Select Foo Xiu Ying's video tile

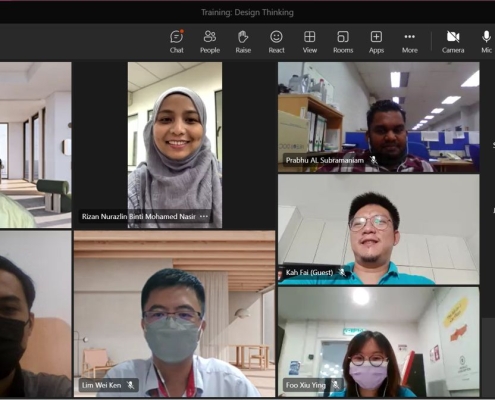(x=379, y=342)
